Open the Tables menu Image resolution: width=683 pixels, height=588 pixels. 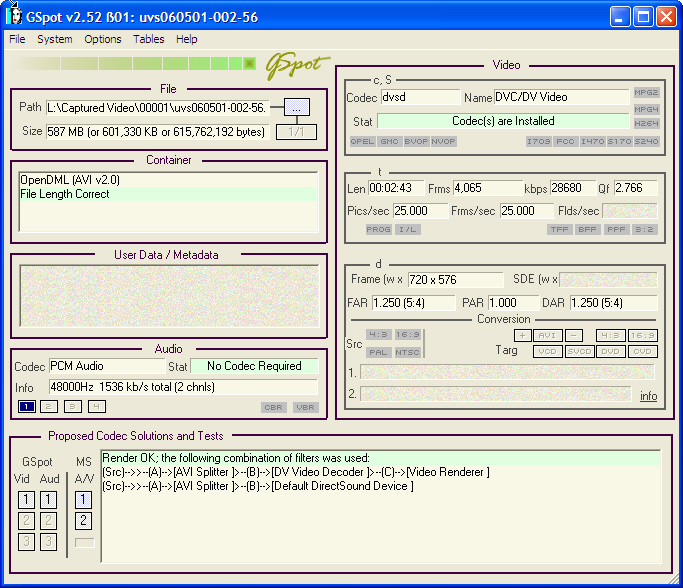(149, 39)
